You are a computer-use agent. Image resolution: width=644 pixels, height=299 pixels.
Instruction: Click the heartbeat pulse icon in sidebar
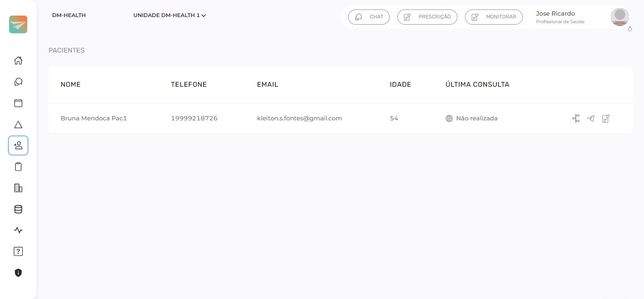18,230
